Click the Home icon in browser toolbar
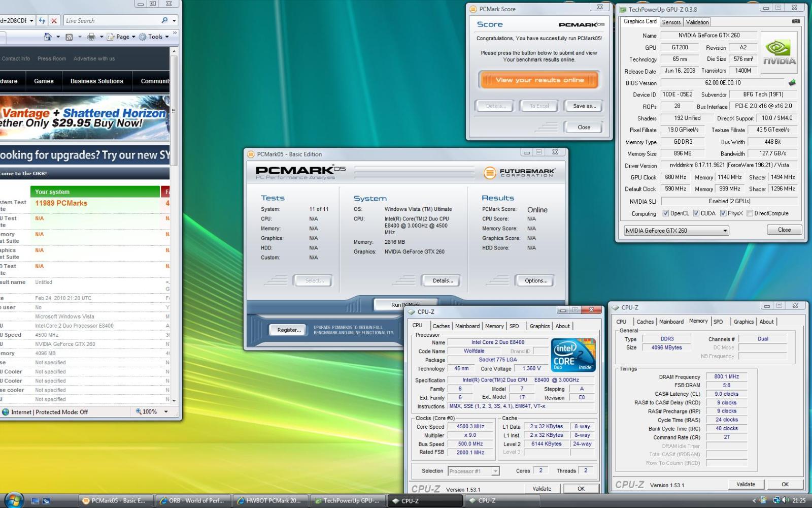 tap(48, 37)
